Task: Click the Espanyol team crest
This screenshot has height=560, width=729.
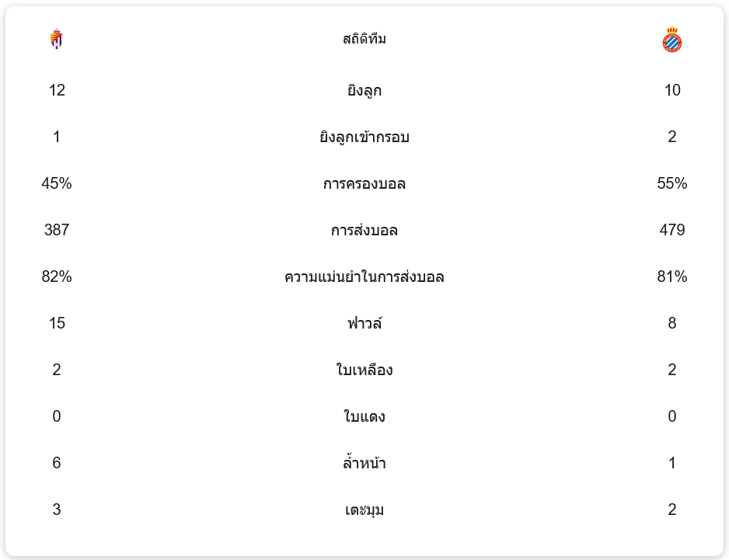Action: [x=671, y=40]
